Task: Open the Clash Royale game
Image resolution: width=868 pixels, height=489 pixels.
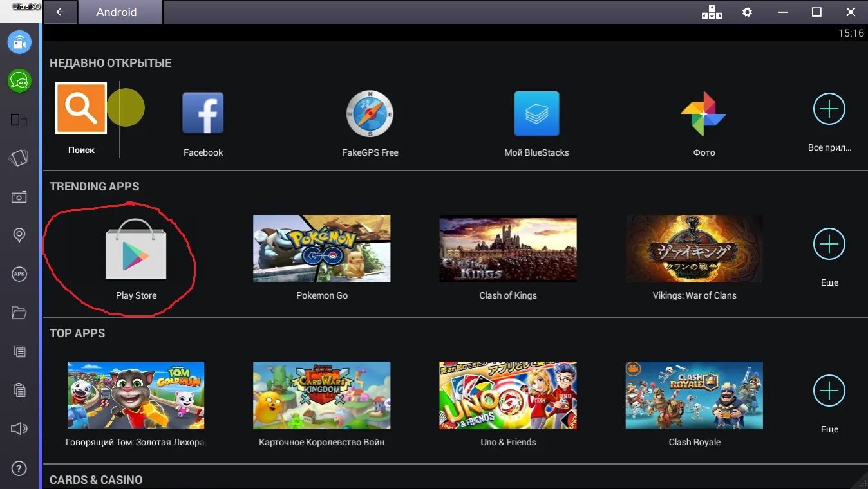Action: tap(694, 395)
